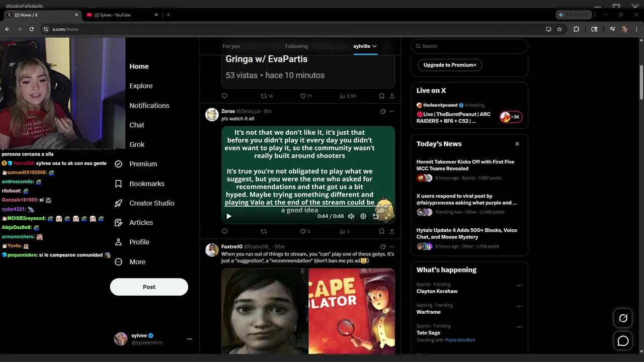This screenshot has height=362, width=644.
Task: Open floating Grok button at bottom right
Action: [x=623, y=318]
